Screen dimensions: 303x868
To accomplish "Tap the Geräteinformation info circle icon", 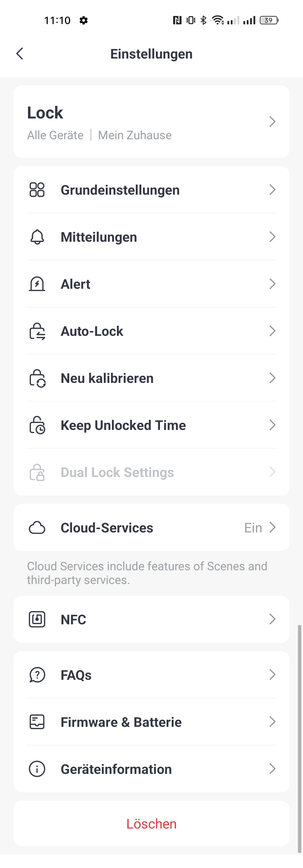I will (x=37, y=769).
